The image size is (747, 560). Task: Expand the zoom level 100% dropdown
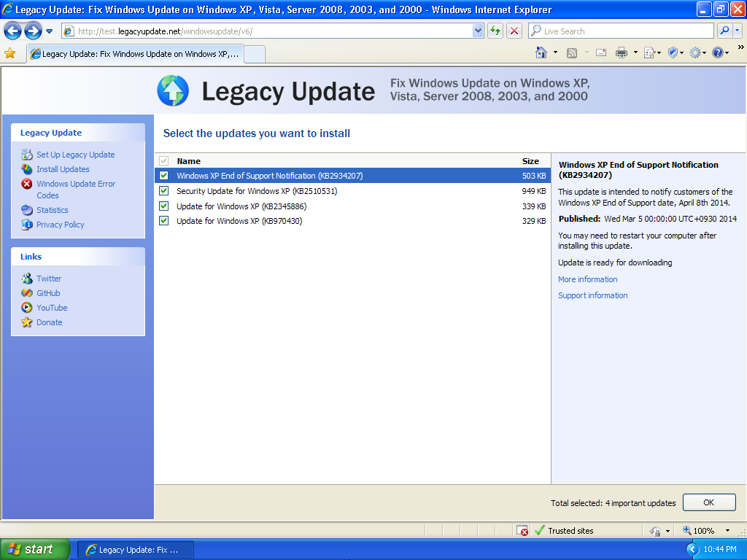[727, 531]
